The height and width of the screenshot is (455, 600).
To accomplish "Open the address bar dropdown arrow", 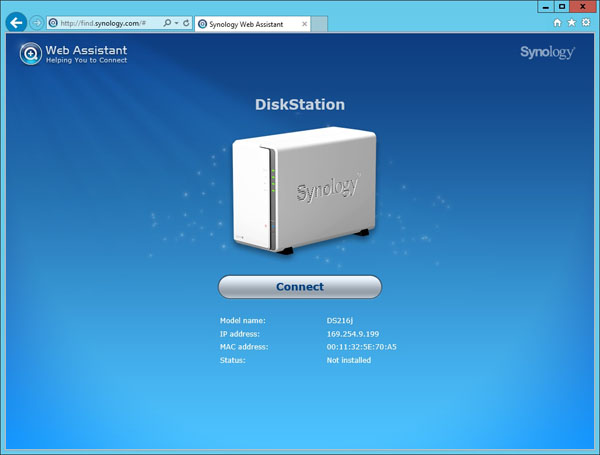I will click(176, 23).
